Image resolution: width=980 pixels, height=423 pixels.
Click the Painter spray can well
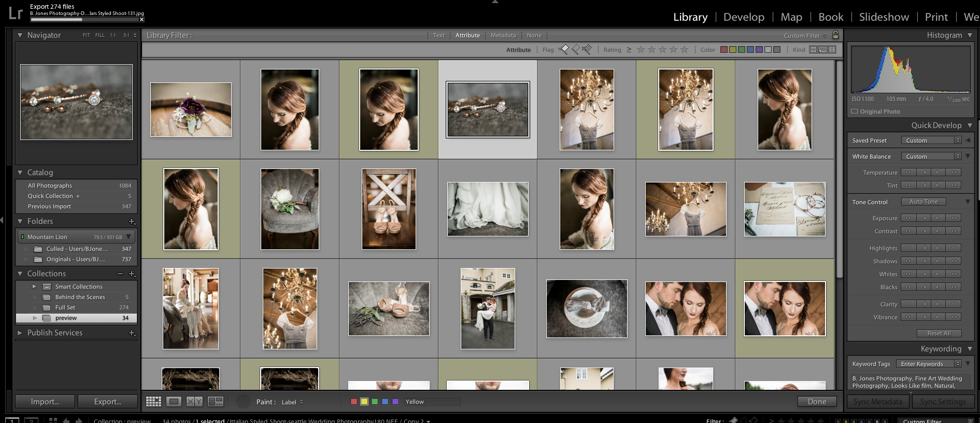pyautogui.click(x=243, y=402)
